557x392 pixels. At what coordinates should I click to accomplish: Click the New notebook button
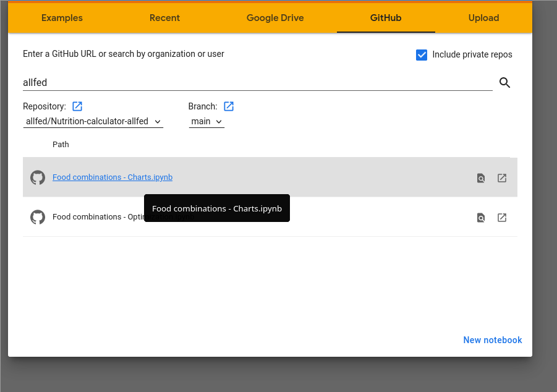pyautogui.click(x=492, y=340)
